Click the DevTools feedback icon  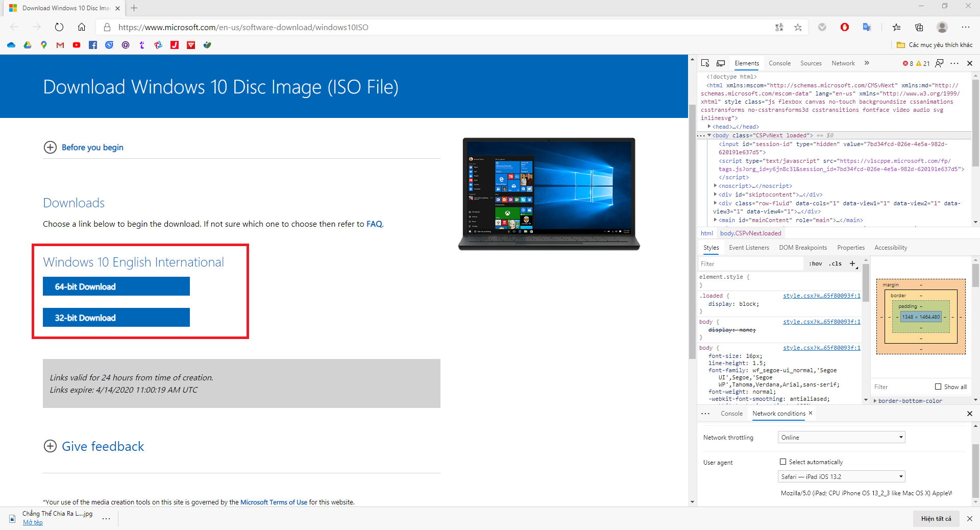coord(939,63)
